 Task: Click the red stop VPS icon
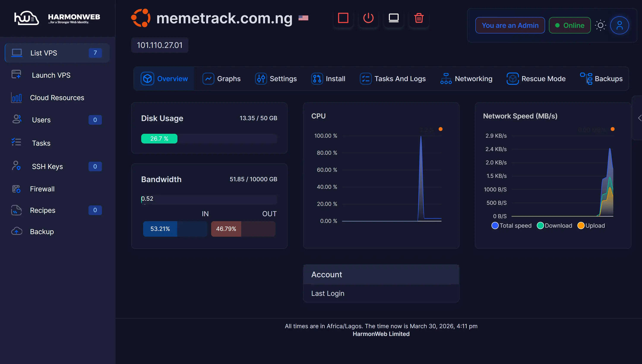pos(343,18)
